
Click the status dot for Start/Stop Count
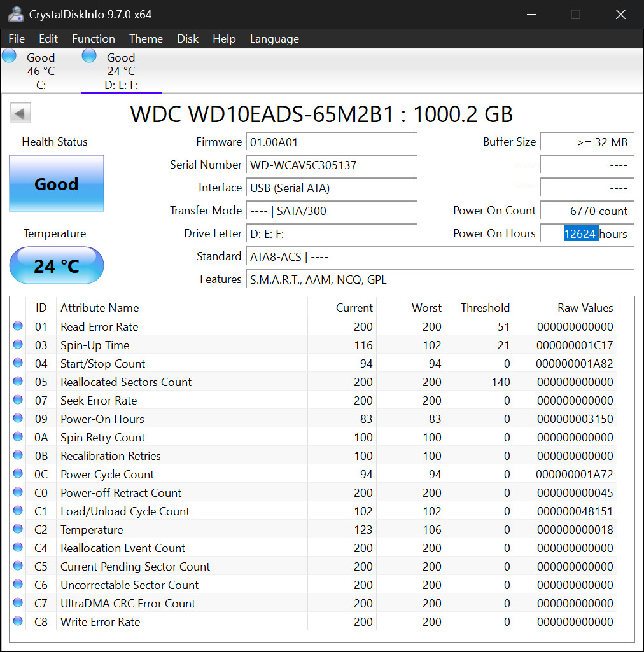coord(18,363)
